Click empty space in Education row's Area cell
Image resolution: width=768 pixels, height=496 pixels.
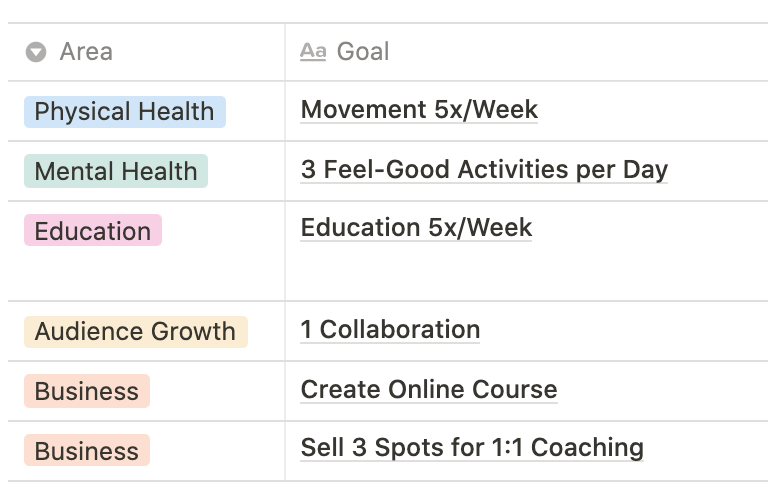pos(146,274)
